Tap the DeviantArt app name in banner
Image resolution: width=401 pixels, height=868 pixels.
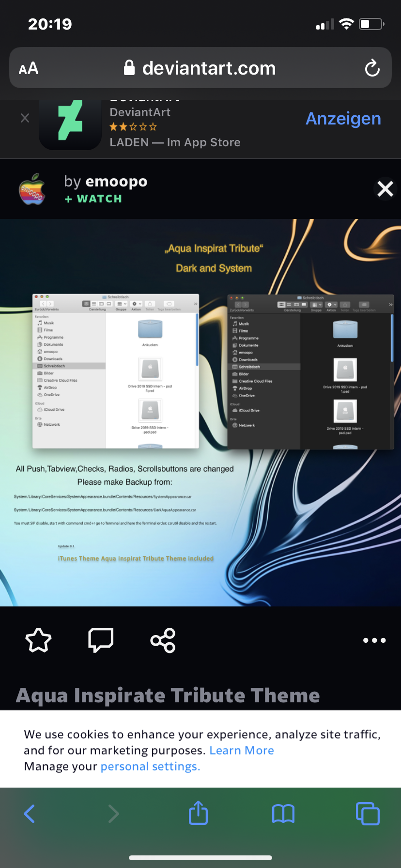(x=140, y=112)
